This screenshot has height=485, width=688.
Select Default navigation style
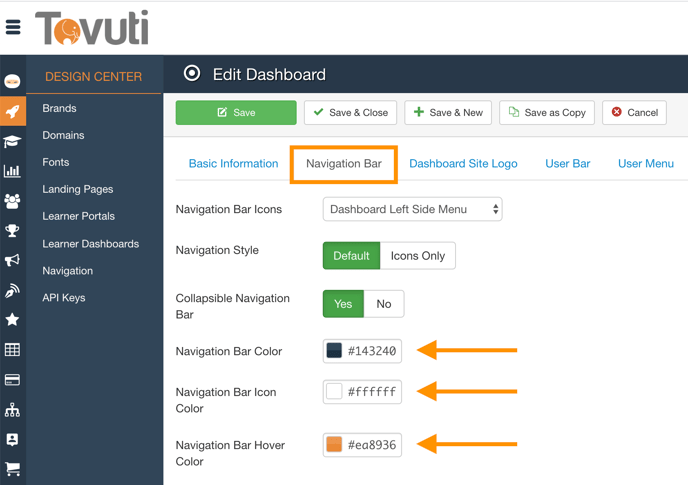351,256
